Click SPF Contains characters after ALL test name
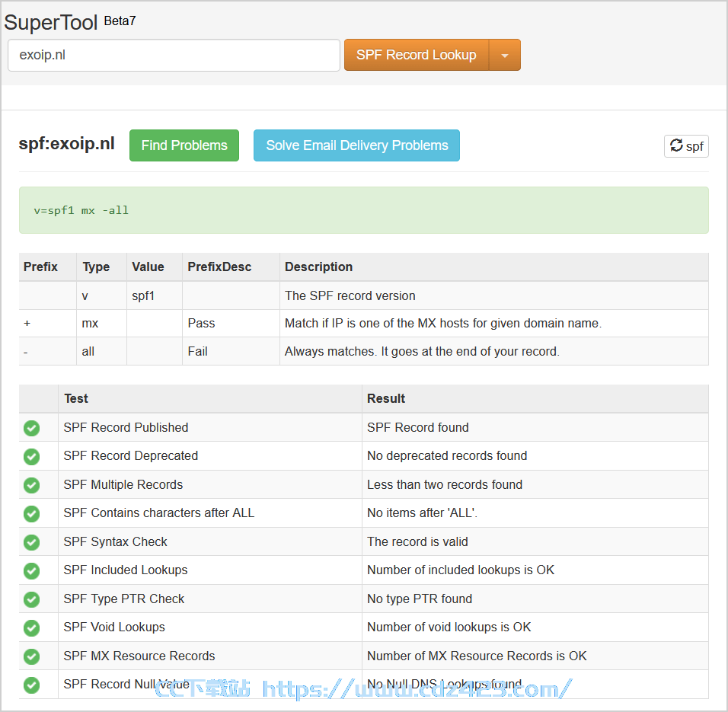This screenshot has width=728, height=712. [x=159, y=513]
